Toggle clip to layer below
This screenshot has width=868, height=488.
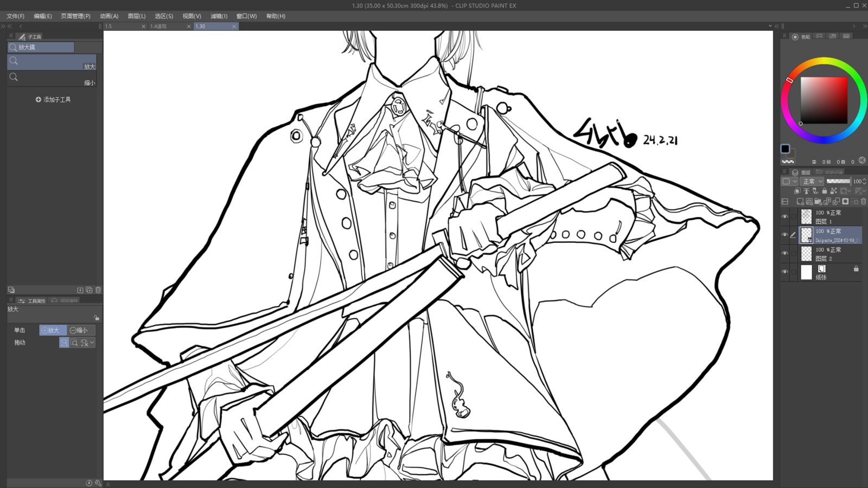point(797,191)
